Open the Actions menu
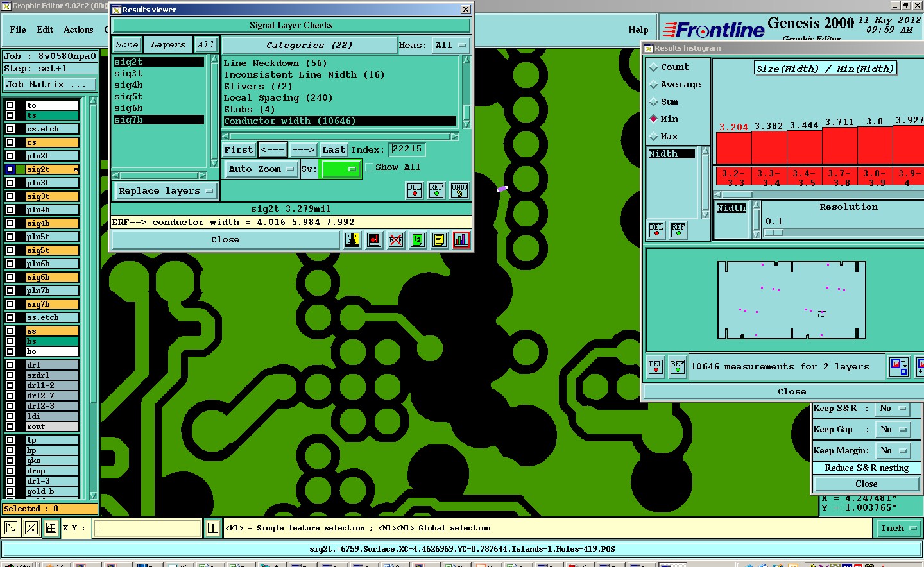Image resolution: width=924 pixels, height=567 pixels. 78,30
